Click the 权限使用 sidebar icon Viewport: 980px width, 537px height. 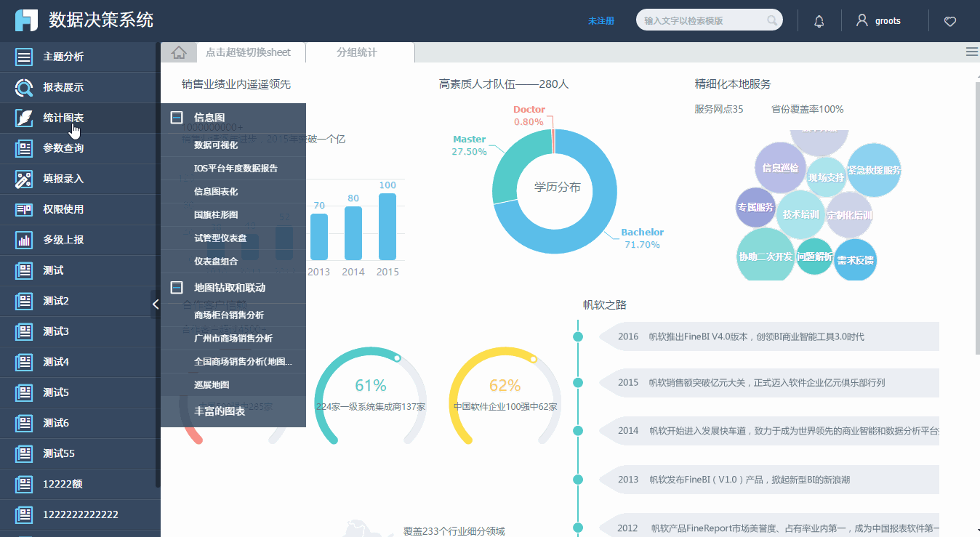[x=24, y=209]
